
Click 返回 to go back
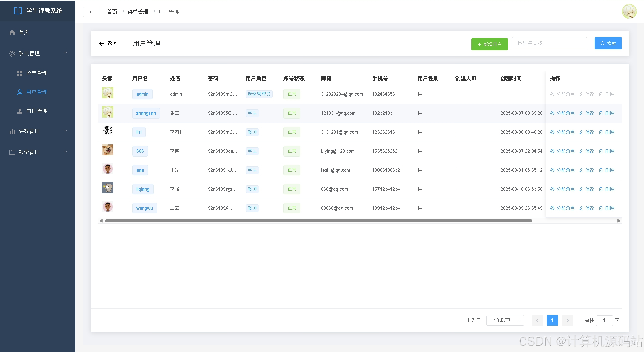[112, 43]
